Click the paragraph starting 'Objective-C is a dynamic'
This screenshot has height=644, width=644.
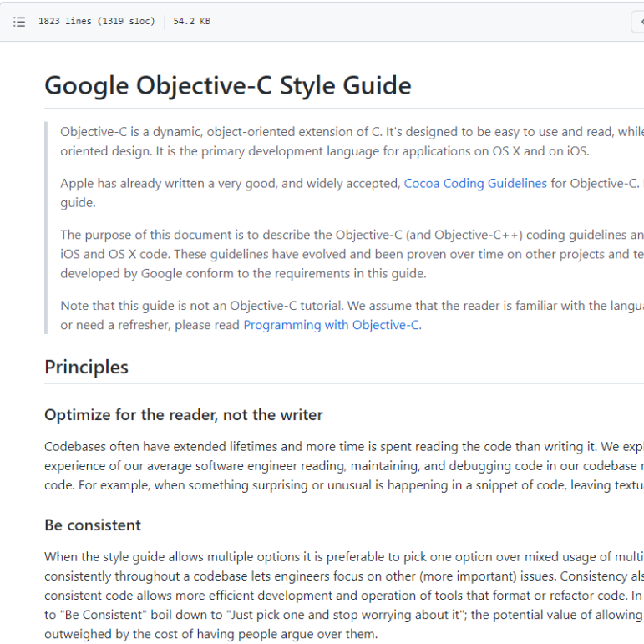coord(352,141)
